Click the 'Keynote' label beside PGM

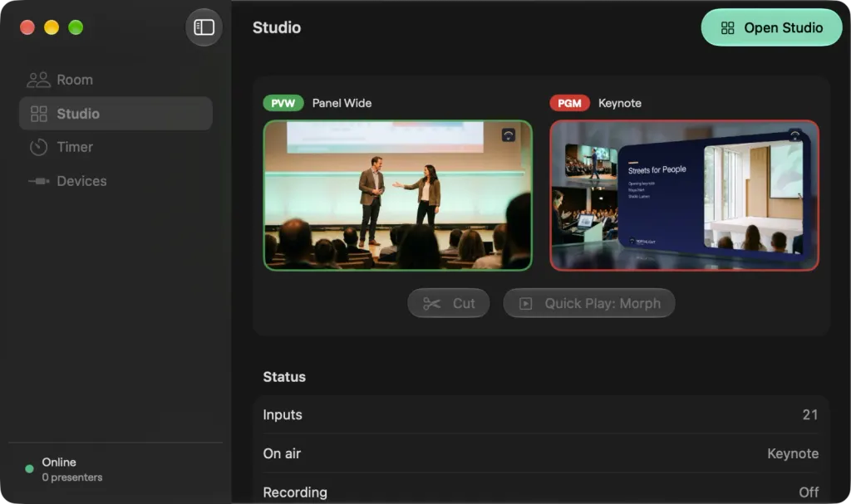620,103
